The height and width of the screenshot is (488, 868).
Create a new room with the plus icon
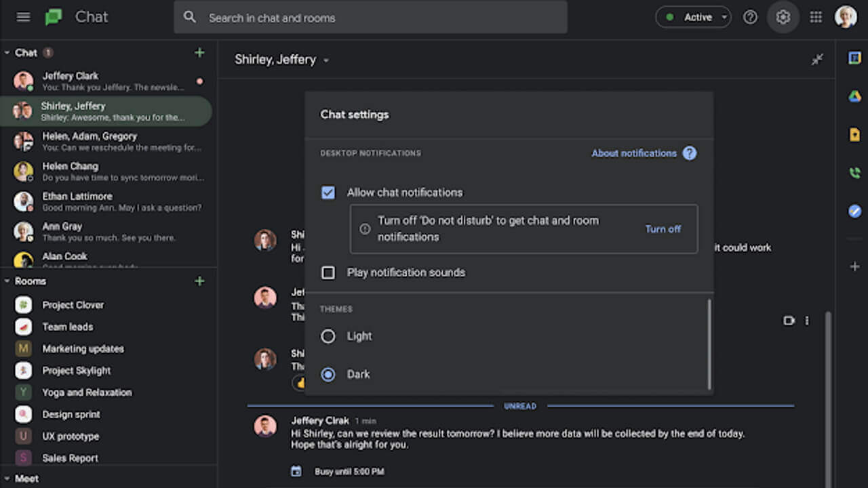(199, 281)
